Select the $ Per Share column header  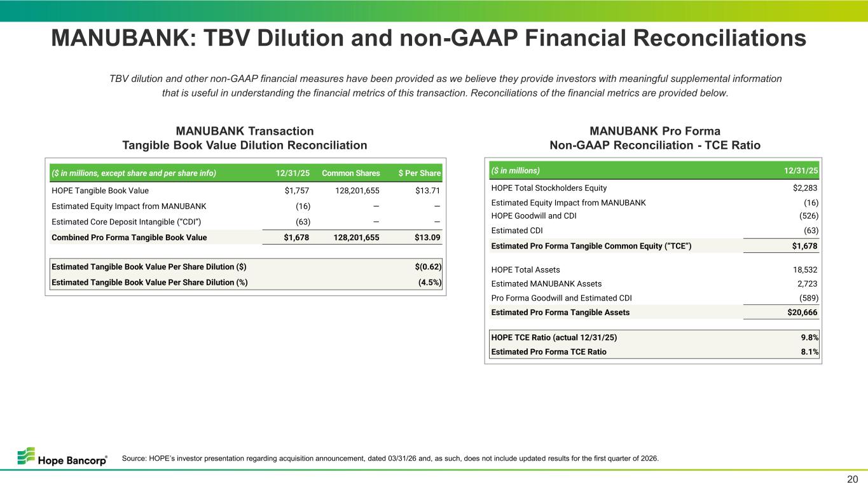coord(420,173)
